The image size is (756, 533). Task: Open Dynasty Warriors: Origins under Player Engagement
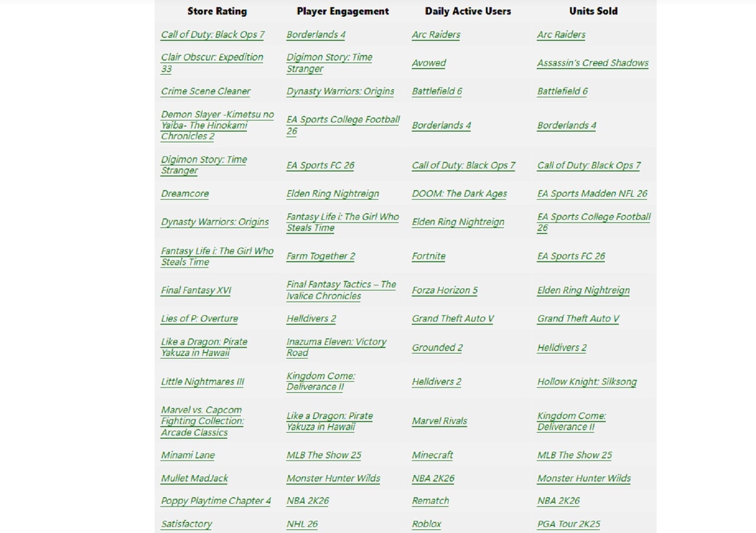[340, 91]
